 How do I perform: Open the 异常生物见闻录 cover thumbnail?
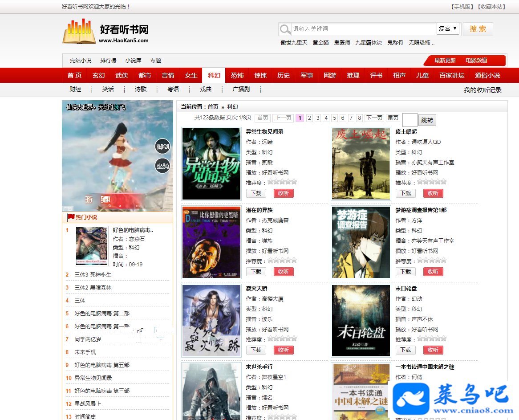[x=211, y=164]
